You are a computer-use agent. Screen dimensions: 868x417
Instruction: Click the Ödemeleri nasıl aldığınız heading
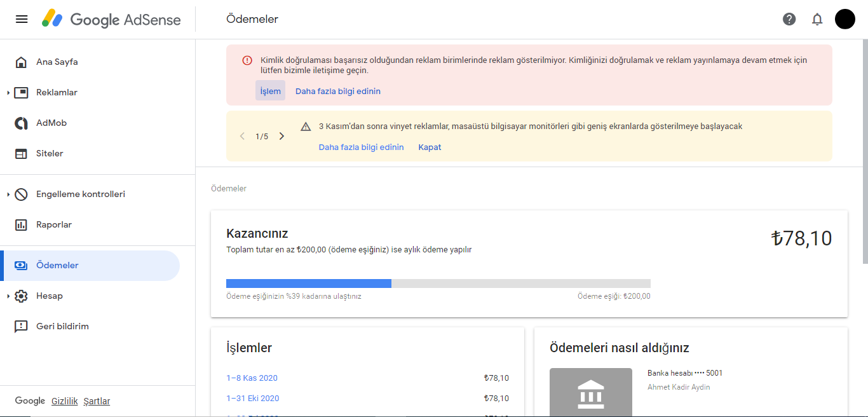[x=620, y=348]
